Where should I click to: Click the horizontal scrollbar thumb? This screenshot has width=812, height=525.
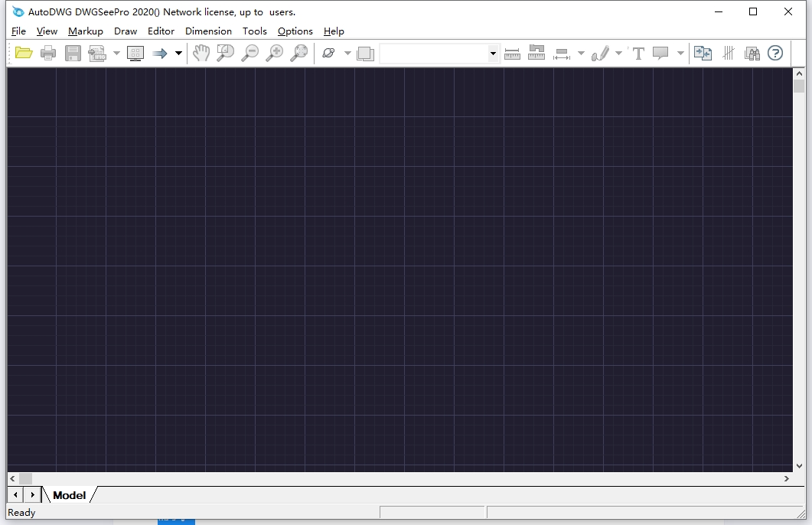tap(25, 478)
